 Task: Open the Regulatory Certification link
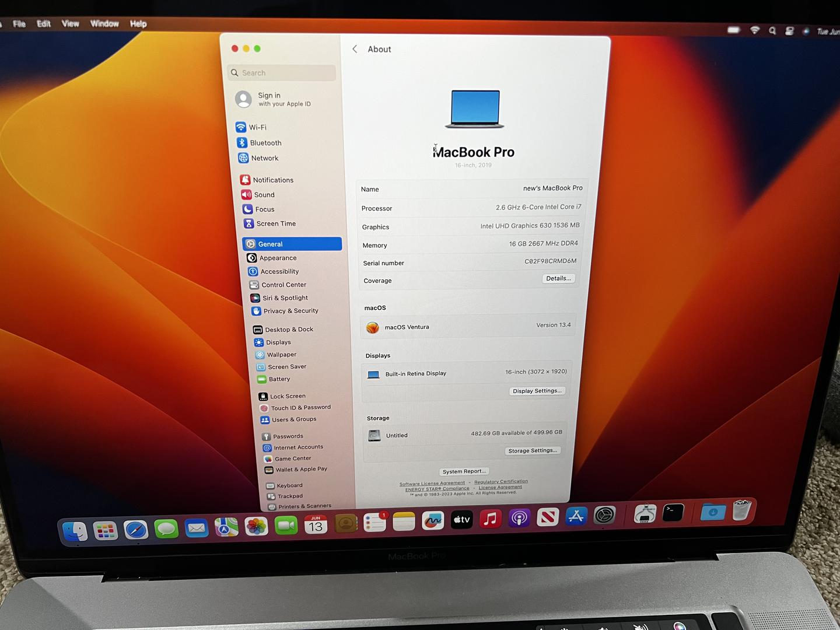click(501, 482)
